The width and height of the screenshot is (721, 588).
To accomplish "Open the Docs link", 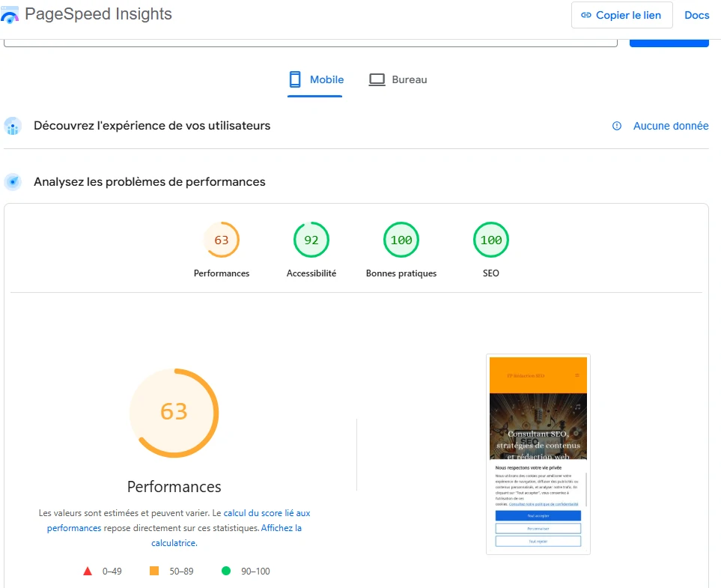I will click(x=696, y=15).
